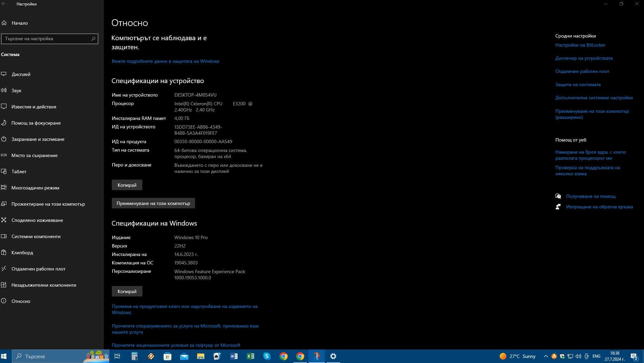
Task: Open Вижте подробните данни в защитата link
Action: (x=165, y=61)
